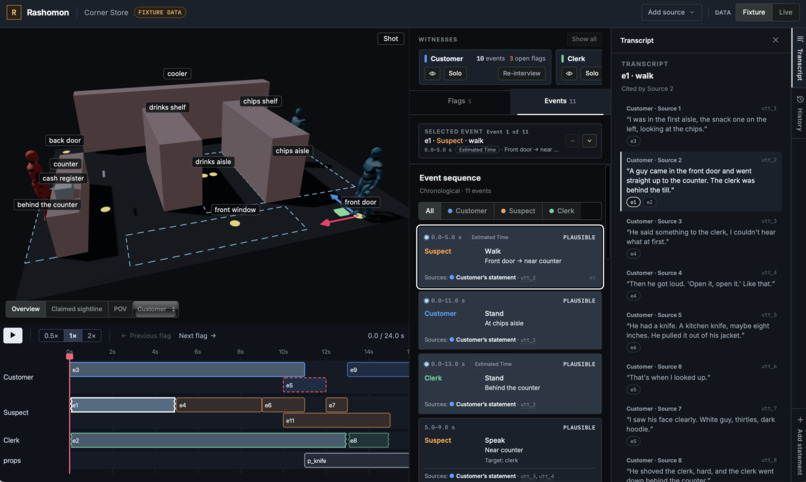
Task: Click e1 tag under Source 2 quote
Action: (633, 202)
